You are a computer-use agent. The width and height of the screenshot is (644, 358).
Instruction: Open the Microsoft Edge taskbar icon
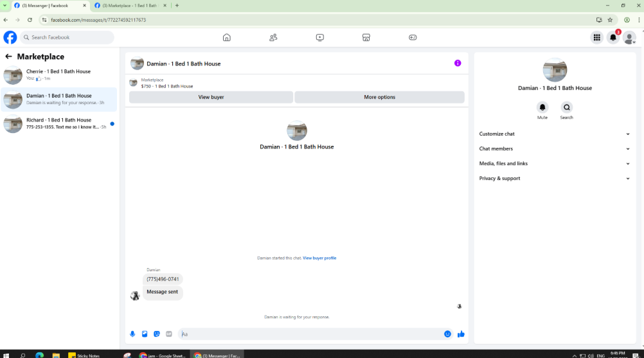coord(39,355)
